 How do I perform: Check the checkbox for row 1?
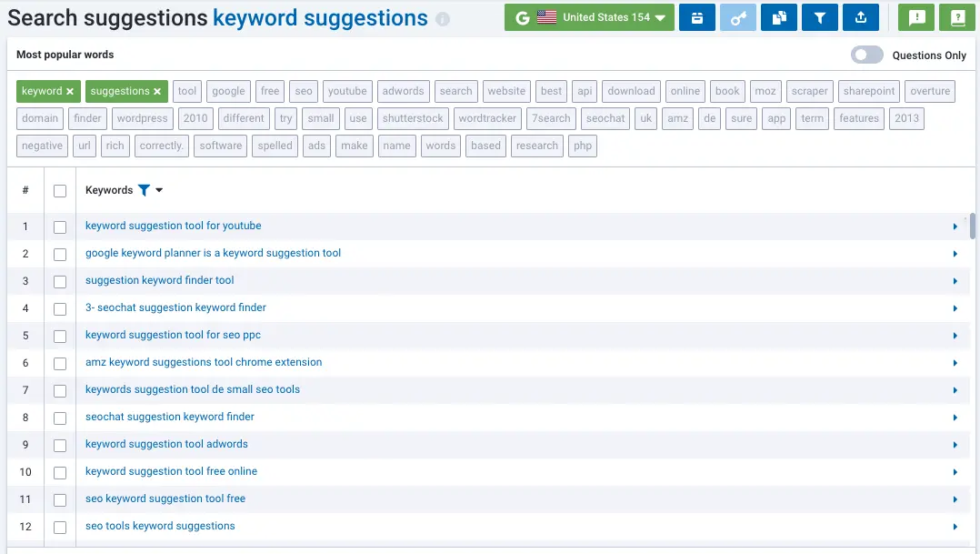(x=60, y=227)
